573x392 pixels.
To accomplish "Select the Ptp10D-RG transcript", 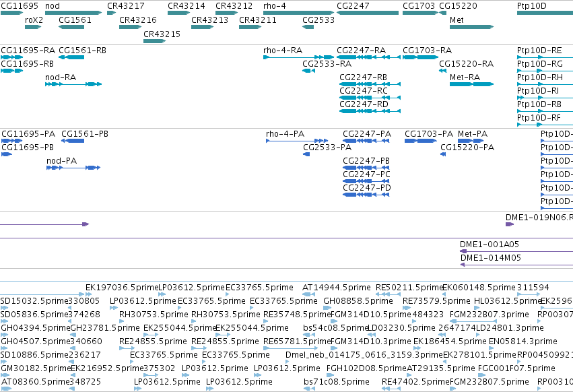I will click(x=545, y=71).
